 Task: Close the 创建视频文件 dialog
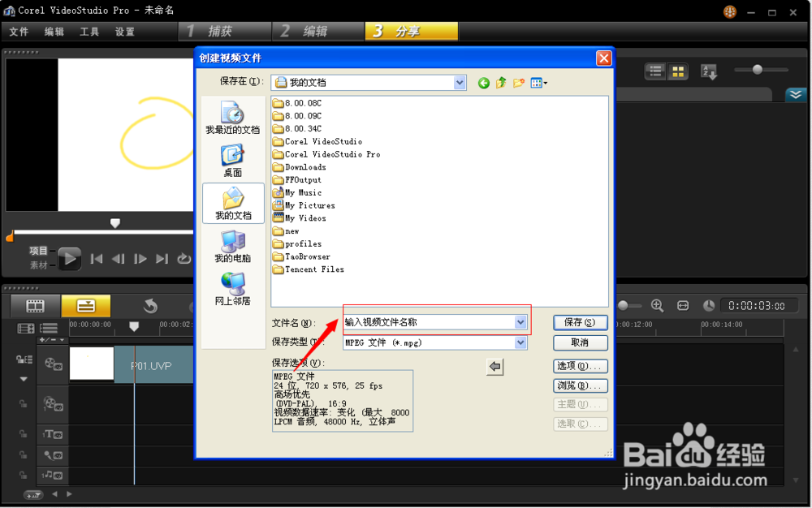(604, 58)
